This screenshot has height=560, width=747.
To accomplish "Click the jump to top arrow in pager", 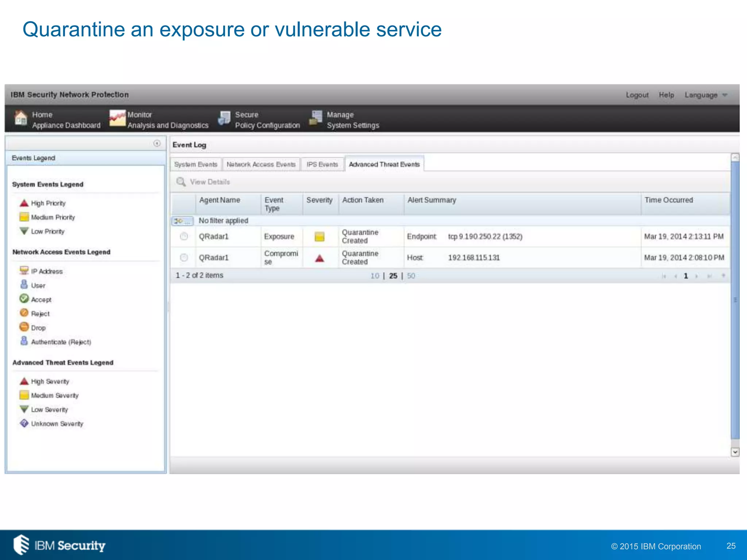I will [x=723, y=276].
